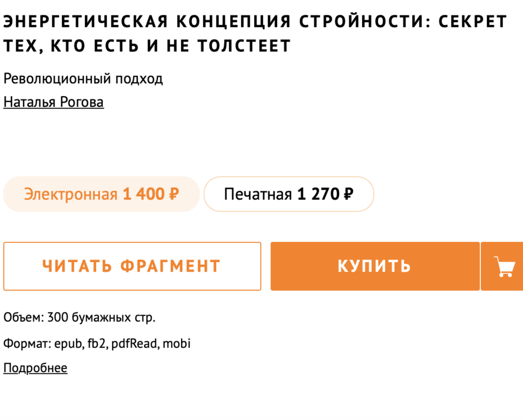Click the book title heading Энергетическая концепция стройности
Image resolution: width=523 pixels, height=420 pixels.
coord(255,33)
